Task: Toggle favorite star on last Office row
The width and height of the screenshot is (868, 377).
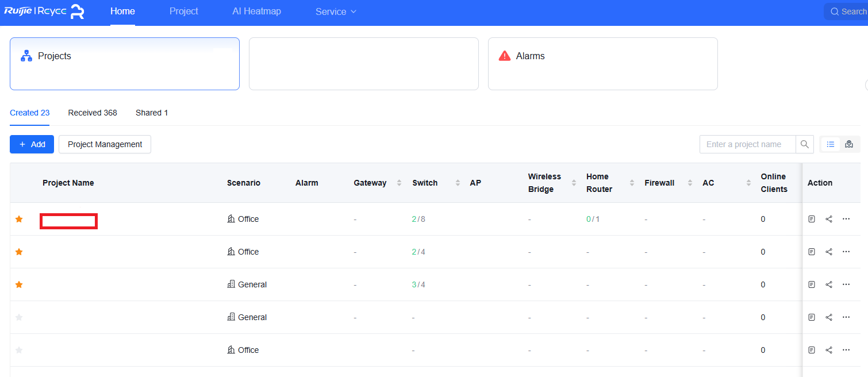Action: 19,350
